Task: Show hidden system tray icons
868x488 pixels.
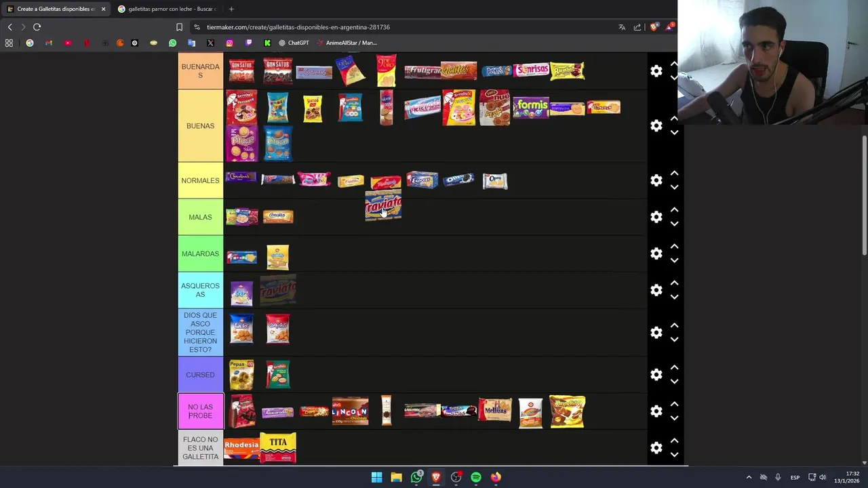Action: [749, 477]
